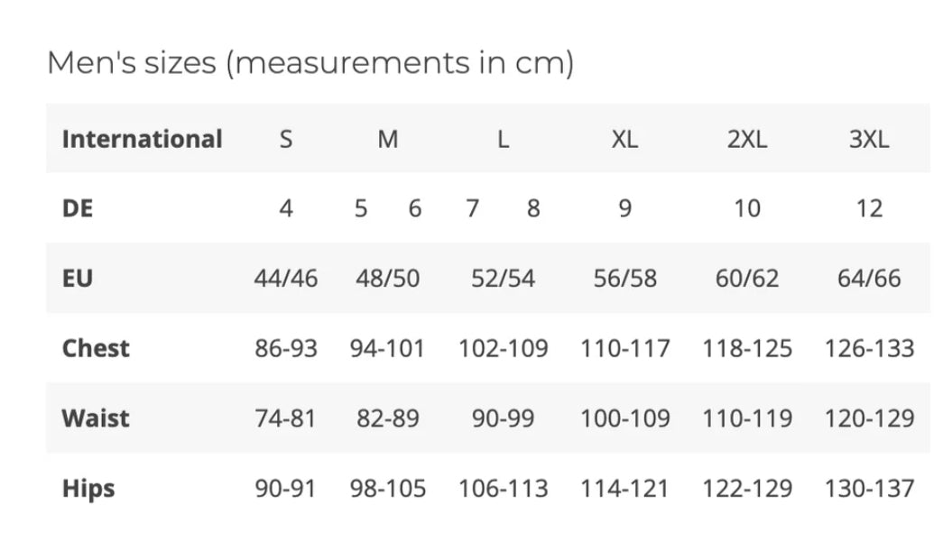Click the 3XL size column header
The height and width of the screenshot is (560, 943).
(869, 139)
